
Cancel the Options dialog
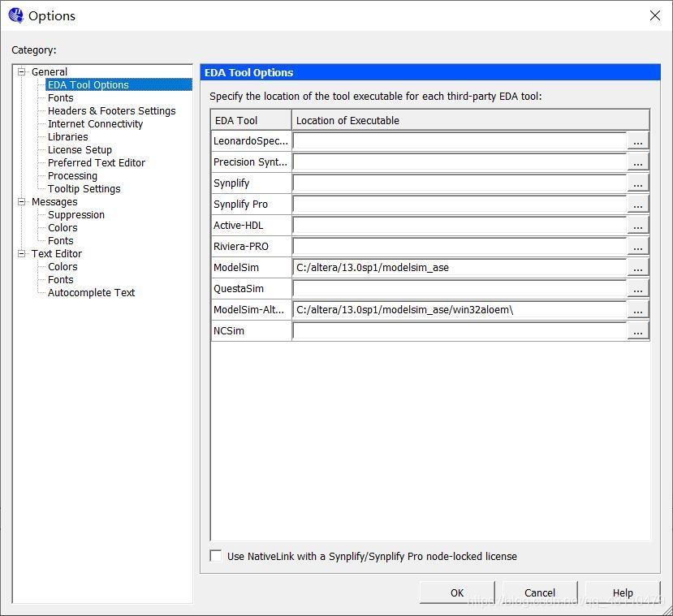540,592
